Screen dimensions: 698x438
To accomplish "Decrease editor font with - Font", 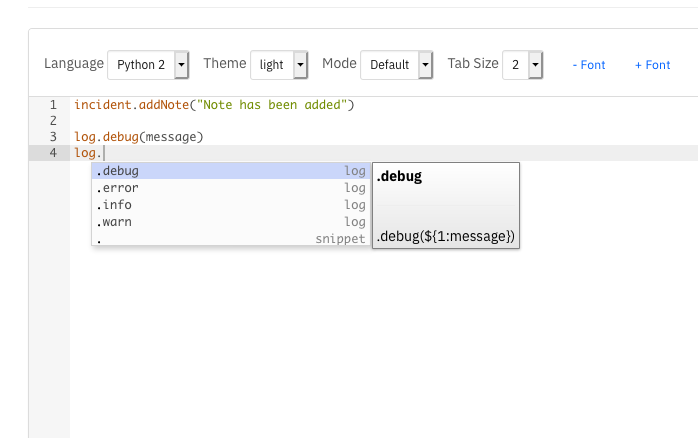I will (588, 65).
